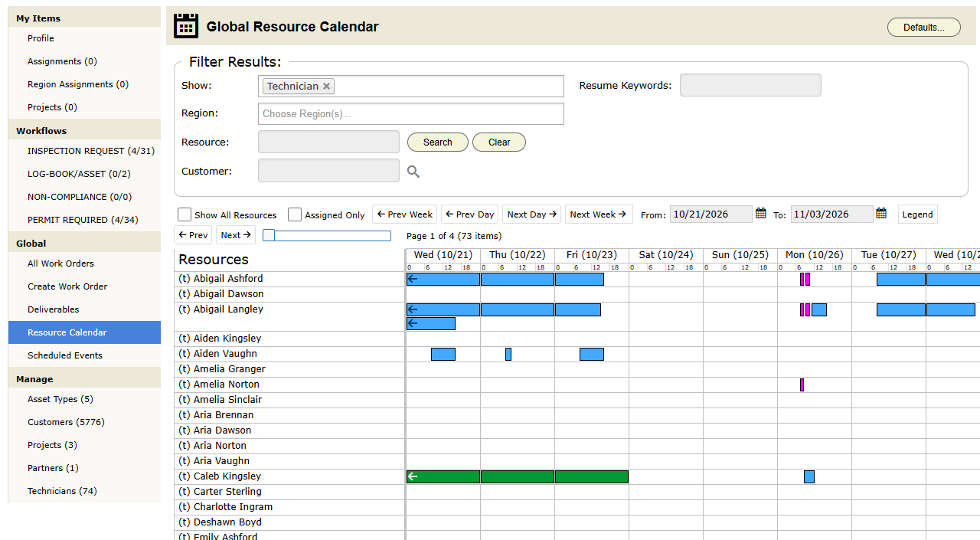Click the Sat (10/24) column header
This screenshot has width=980, height=540.
pyautogui.click(x=666, y=255)
